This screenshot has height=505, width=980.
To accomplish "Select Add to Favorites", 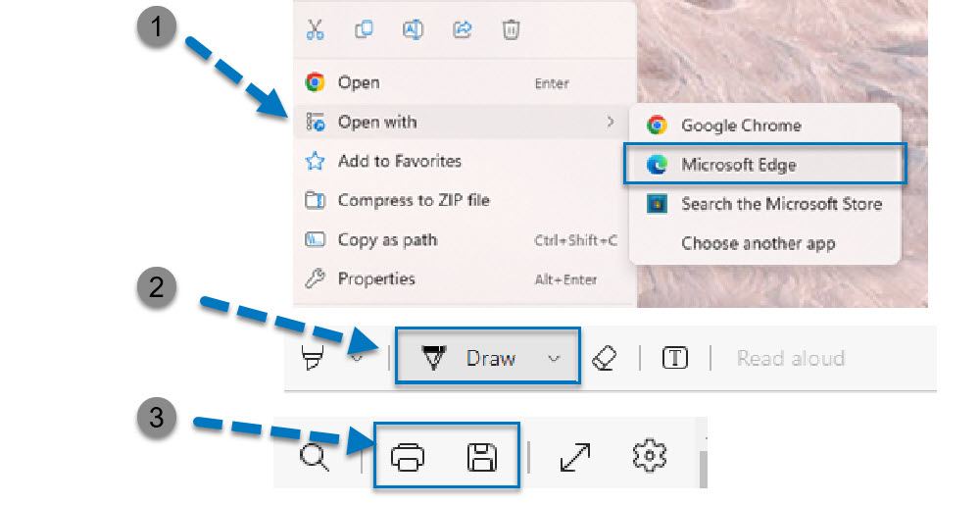I will pyautogui.click(x=465, y=161).
